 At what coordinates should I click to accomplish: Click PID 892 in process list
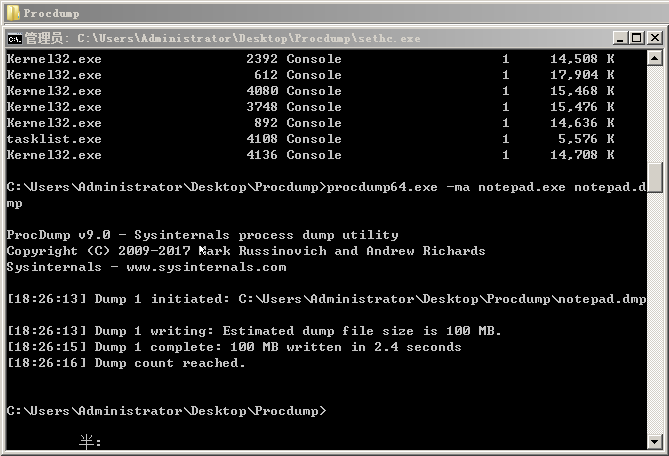[266, 123]
